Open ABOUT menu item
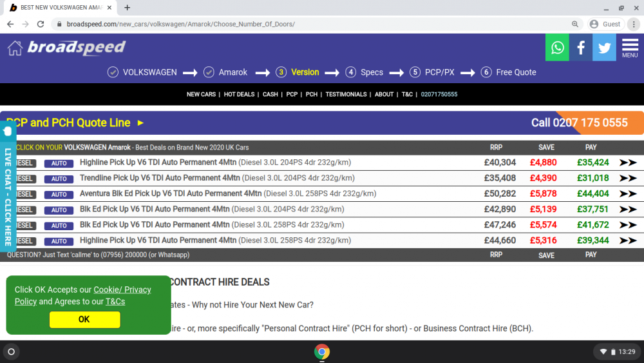644x363 pixels. (x=384, y=95)
